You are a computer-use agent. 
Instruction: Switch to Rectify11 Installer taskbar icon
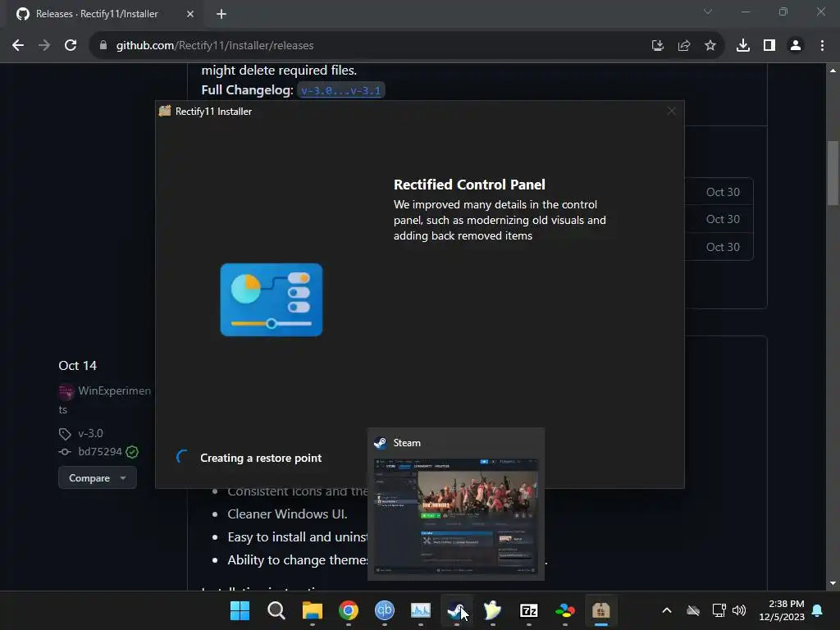(x=600, y=610)
